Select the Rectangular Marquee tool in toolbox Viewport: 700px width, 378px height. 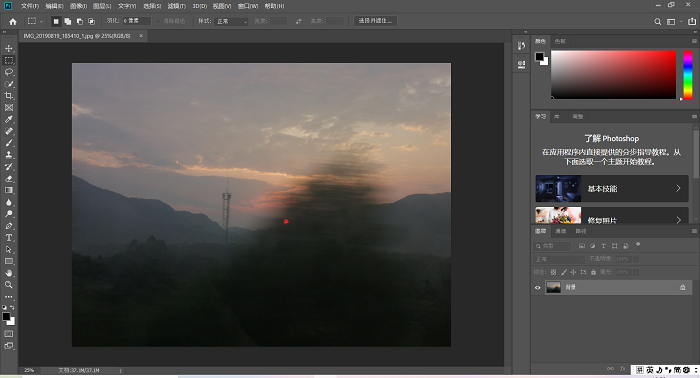8,60
